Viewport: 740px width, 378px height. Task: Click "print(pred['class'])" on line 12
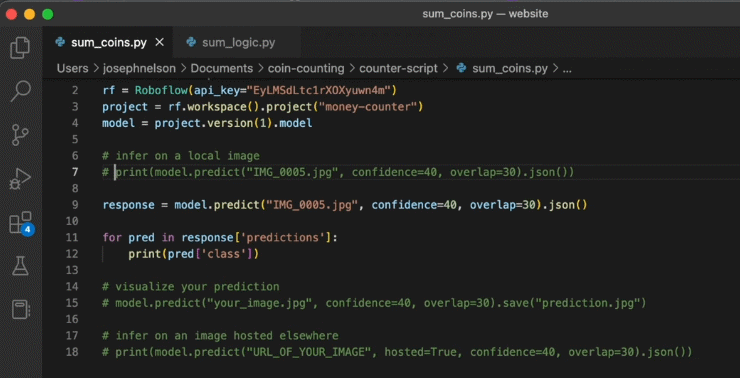[193, 254]
